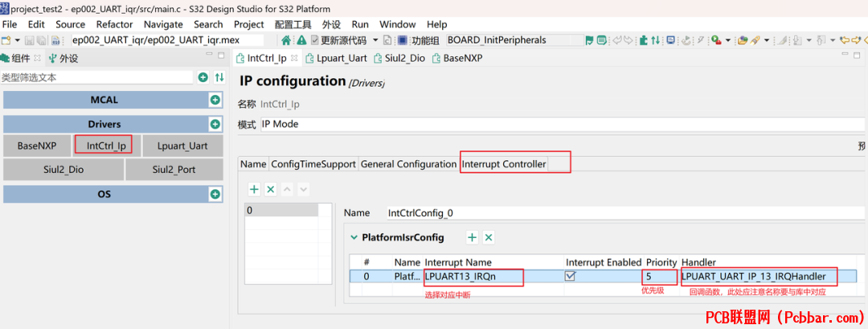Open the Interrupt Controller tab
Viewport: 868px width, 329px height.
504,164
